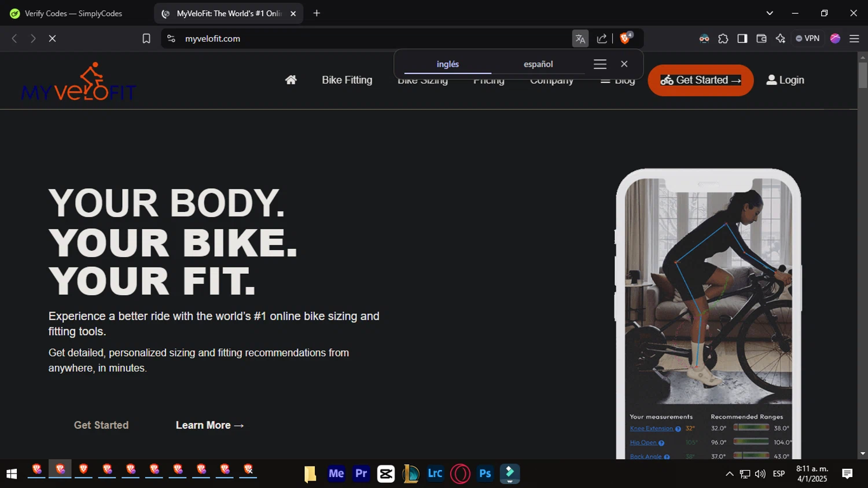The width and height of the screenshot is (868, 488).
Task: Click the orange Get Started header button
Action: 701,80
